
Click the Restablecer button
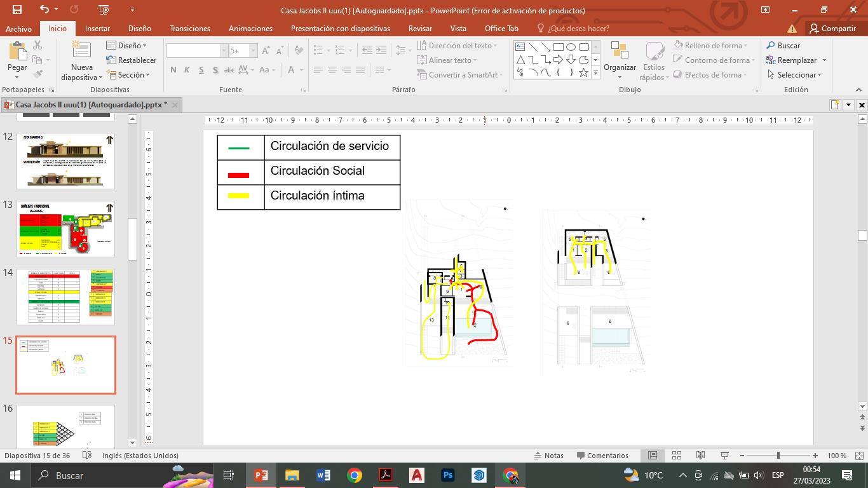(132, 60)
